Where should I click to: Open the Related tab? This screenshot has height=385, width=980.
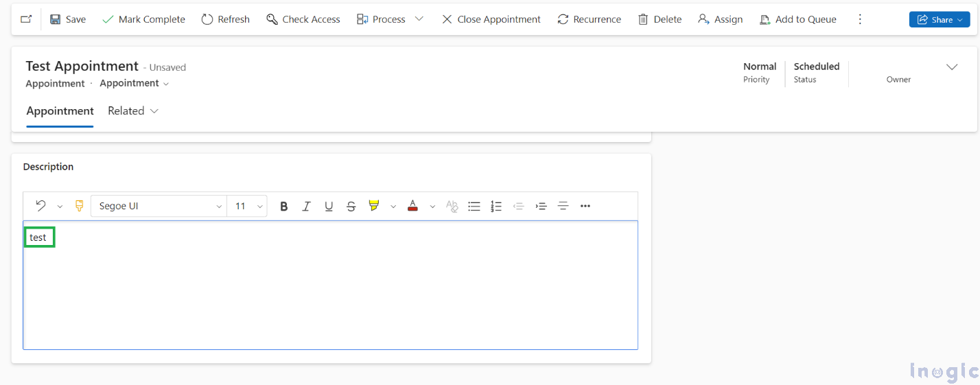click(133, 111)
